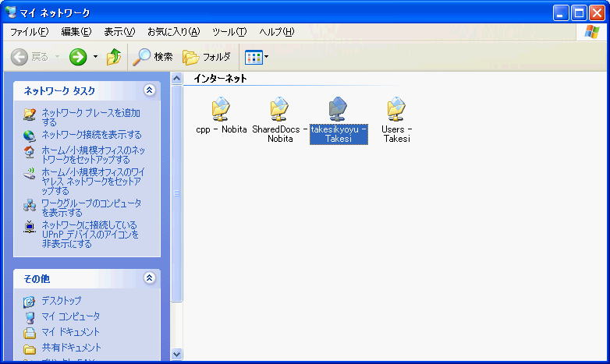Click the 共有ドキュメント link text
610x364 pixels.
pos(72,348)
